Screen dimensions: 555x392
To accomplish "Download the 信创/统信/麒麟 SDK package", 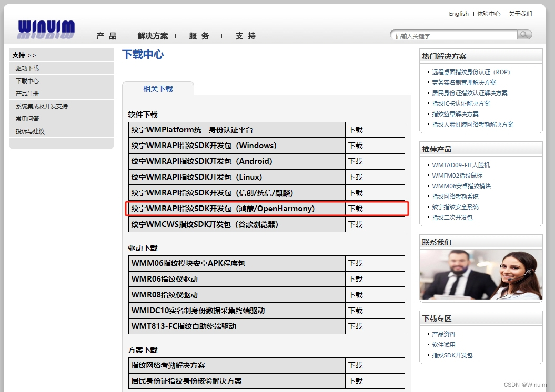I will [x=356, y=193].
